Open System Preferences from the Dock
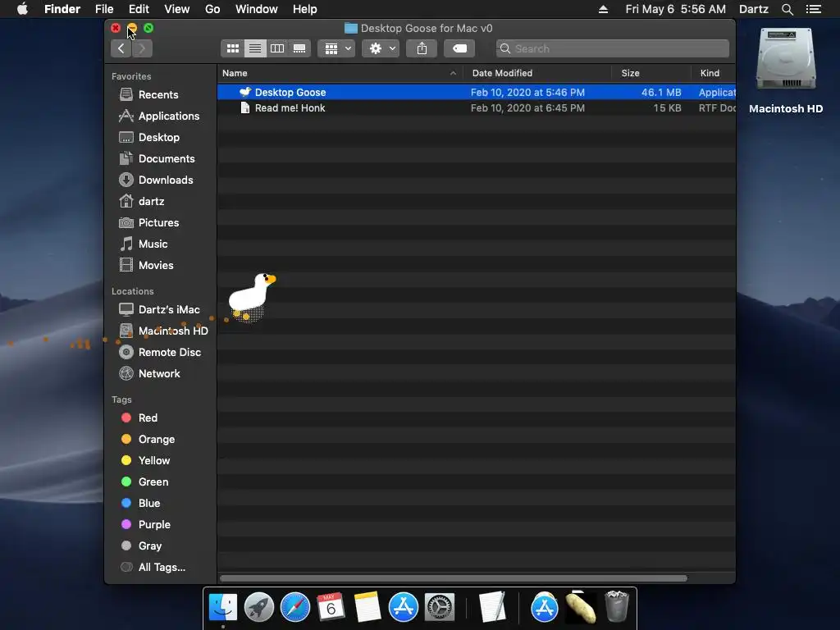Screen dimensions: 840x630 click(x=440, y=608)
